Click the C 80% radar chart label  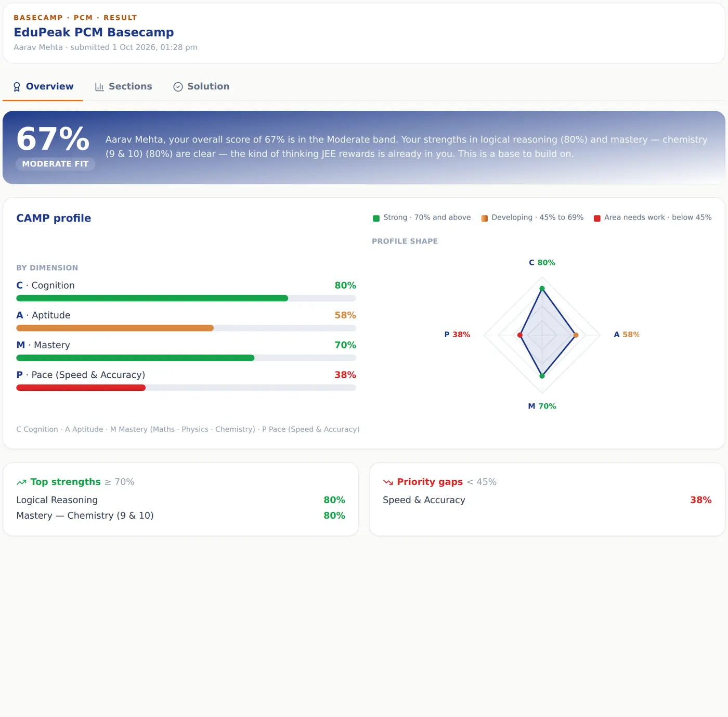point(542,263)
